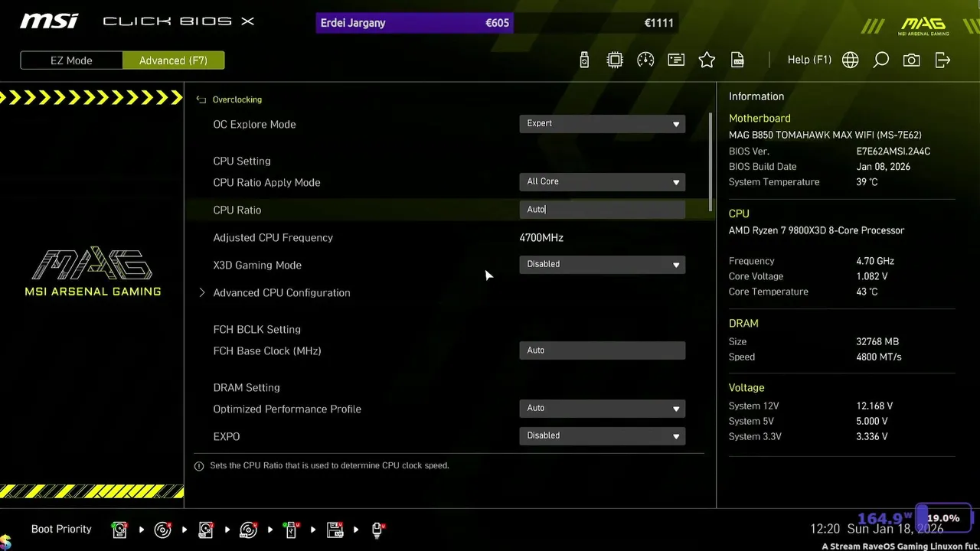980x551 pixels.
Task: Click the MSI logo
Action: click(49, 21)
